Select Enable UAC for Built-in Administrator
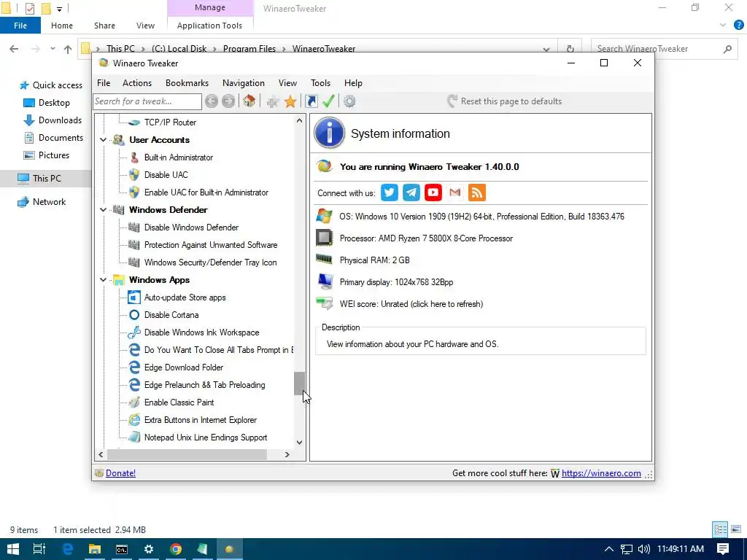747x560 pixels. point(206,192)
